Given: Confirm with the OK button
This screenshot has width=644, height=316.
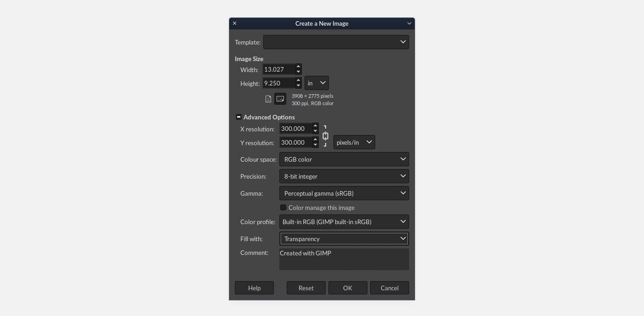Looking at the screenshot, I should click(348, 288).
